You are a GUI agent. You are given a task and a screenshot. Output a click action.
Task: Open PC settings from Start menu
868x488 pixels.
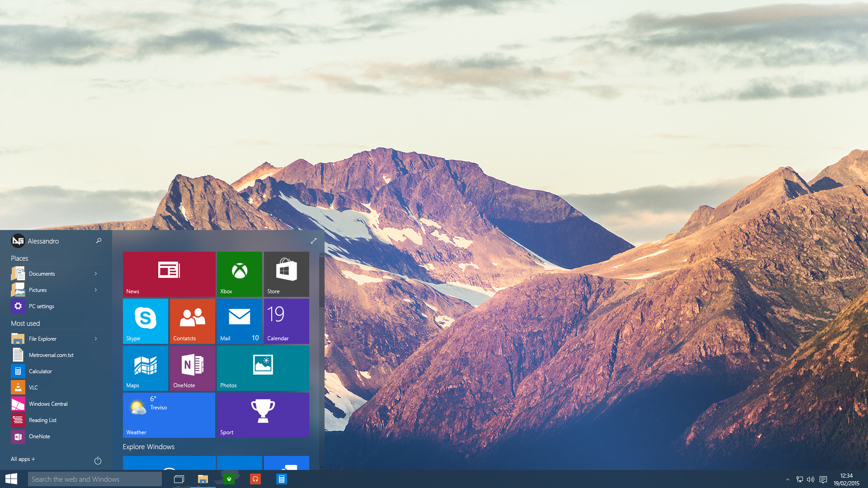[x=41, y=305]
